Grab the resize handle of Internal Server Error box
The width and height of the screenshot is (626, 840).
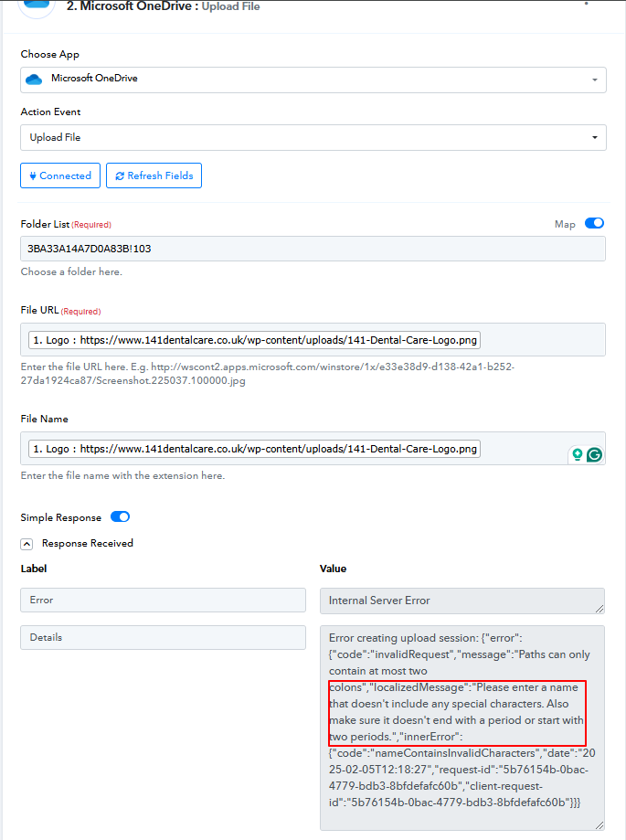point(599,609)
